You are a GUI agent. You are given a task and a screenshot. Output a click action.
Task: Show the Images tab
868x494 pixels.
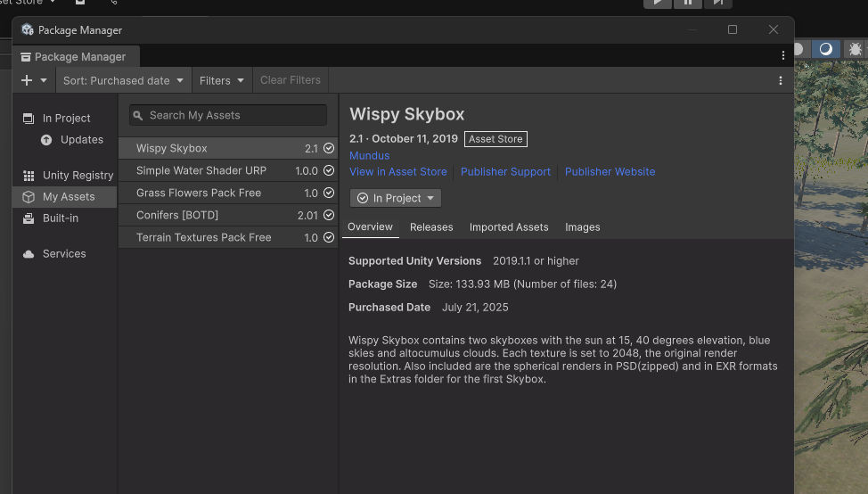click(x=582, y=227)
